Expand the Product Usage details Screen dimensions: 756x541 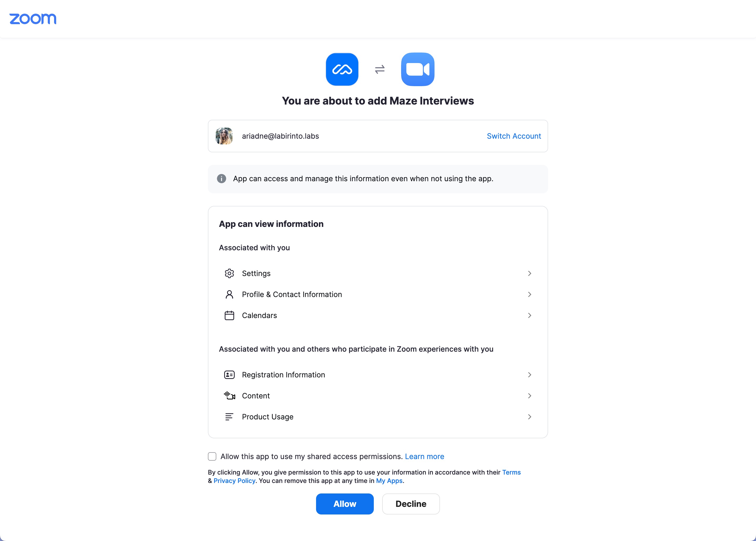point(530,417)
